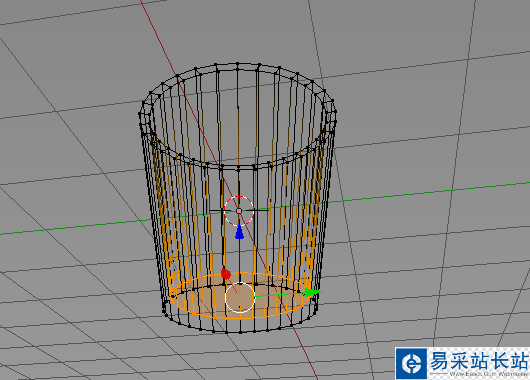
Task: Click the 3D cursor's red-white ring
Action: (x=239, y=211)
